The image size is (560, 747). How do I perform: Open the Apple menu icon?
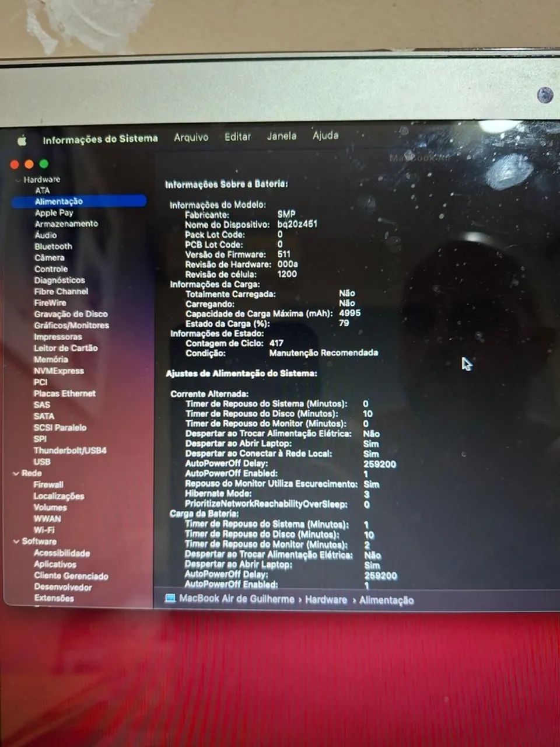[x=22, y=140]
